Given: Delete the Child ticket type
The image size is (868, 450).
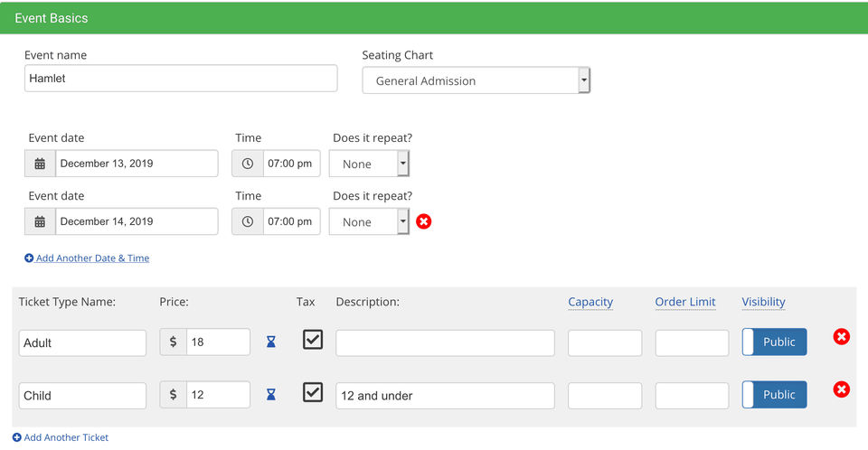Looking at the screenshot, I should (841, 389).
